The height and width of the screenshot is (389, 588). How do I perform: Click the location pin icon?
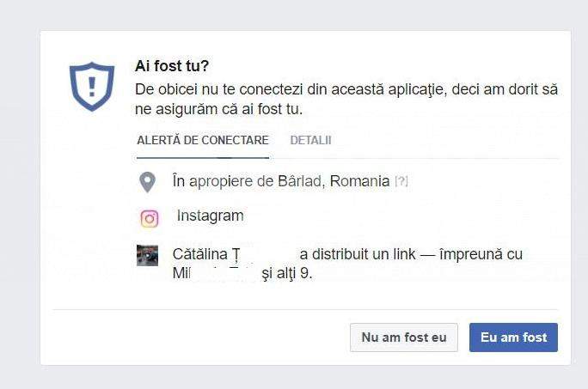click(x=148, y=182)
